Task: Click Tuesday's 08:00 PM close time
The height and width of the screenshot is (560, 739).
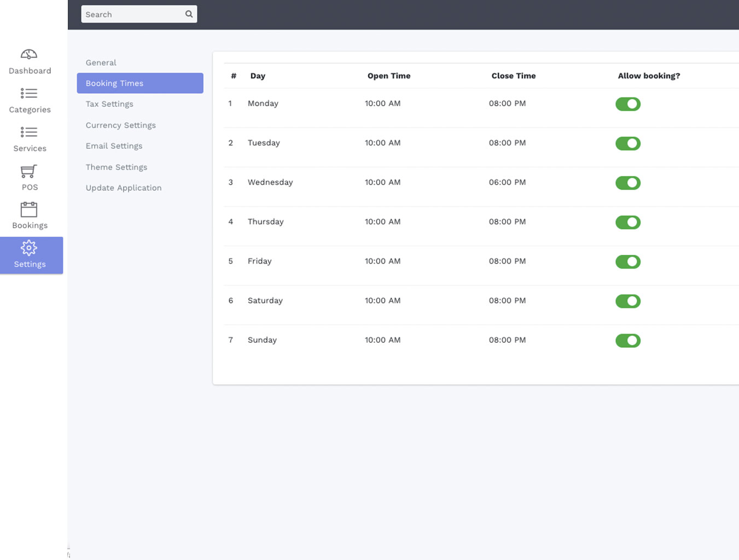Action: [x=508, y=143]
